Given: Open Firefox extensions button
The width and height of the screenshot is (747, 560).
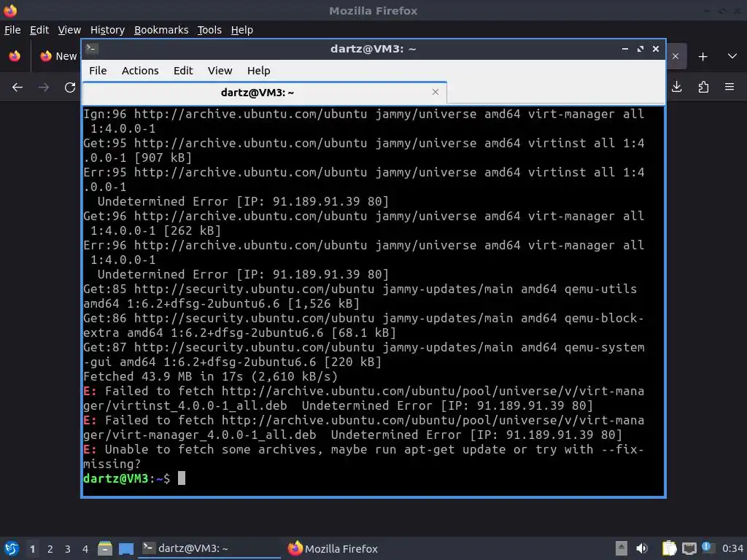Looking at the screenshot, I should click(x=703, y=87).
